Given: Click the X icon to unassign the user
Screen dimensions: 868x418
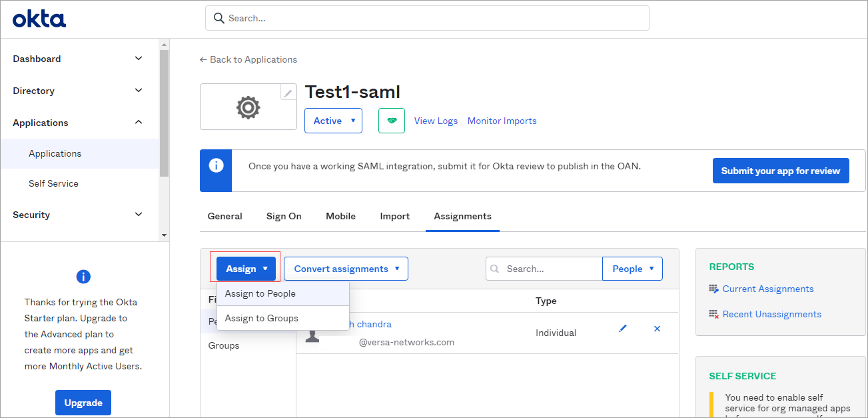Looking at the screenshot, I should click(657, 328).
